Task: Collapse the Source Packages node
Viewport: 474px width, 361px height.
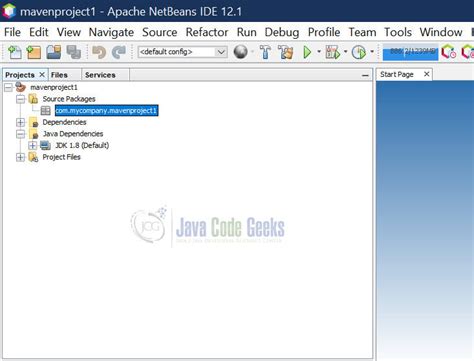Action: pos(20,99)
